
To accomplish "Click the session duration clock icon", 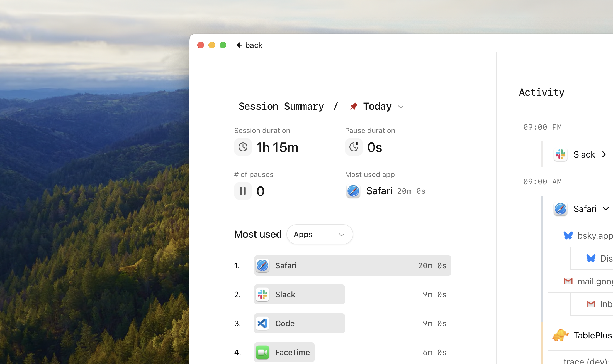I will point(243,147).
